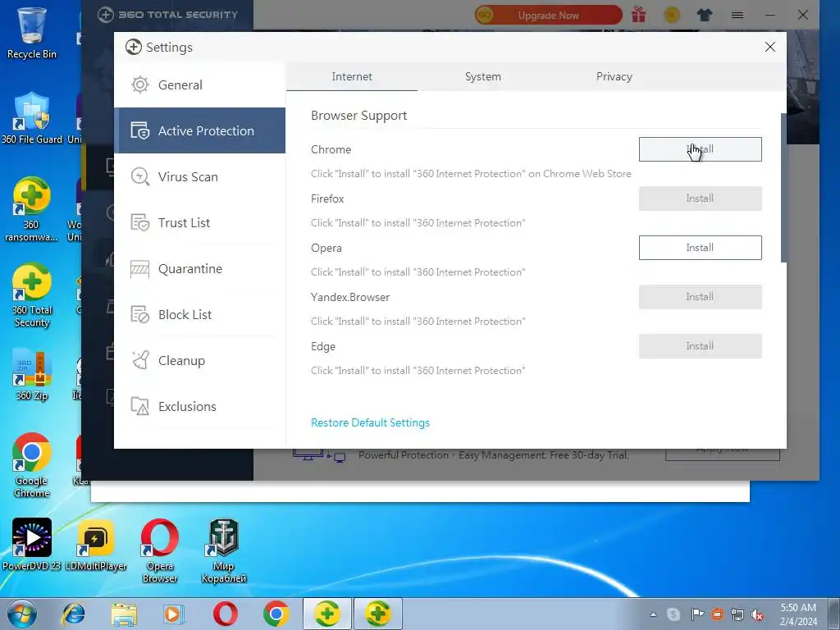
Task: Install protection extension for Opera
Action: 701,248
